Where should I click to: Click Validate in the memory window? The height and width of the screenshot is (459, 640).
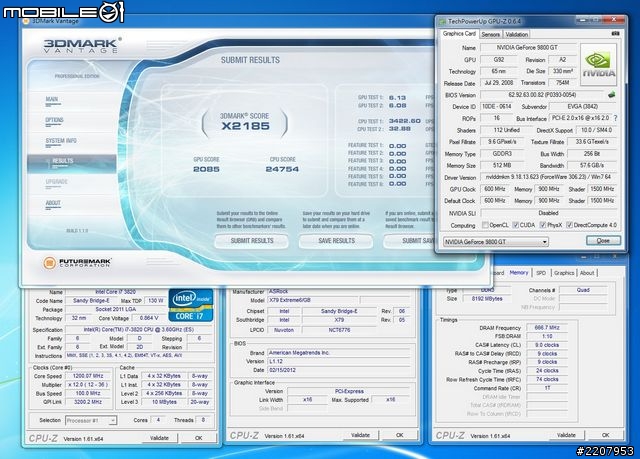click(566, 435)
